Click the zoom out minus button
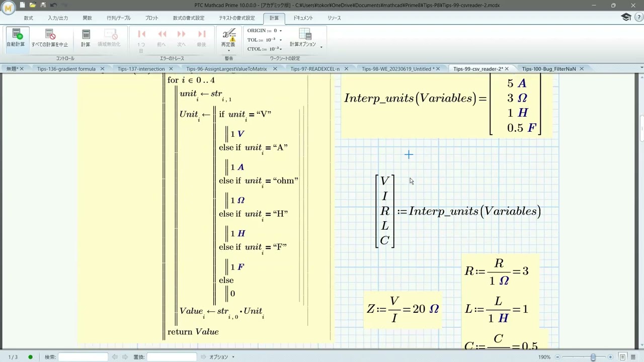This screenshot has height=362, width=644. pos(557,357)
